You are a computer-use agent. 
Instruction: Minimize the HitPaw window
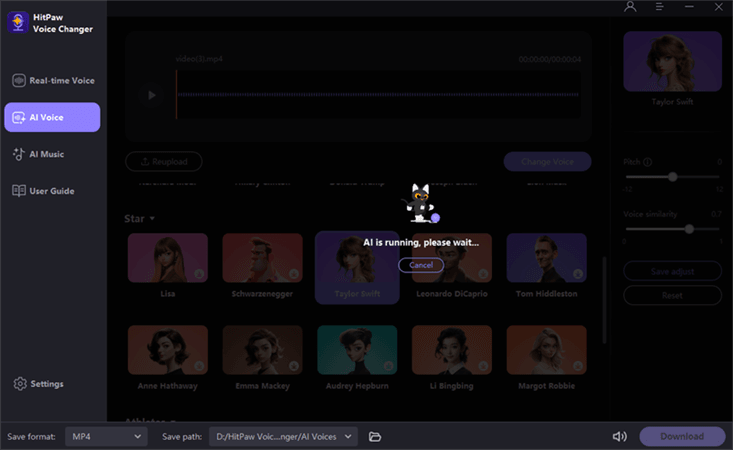click(689, 7)
